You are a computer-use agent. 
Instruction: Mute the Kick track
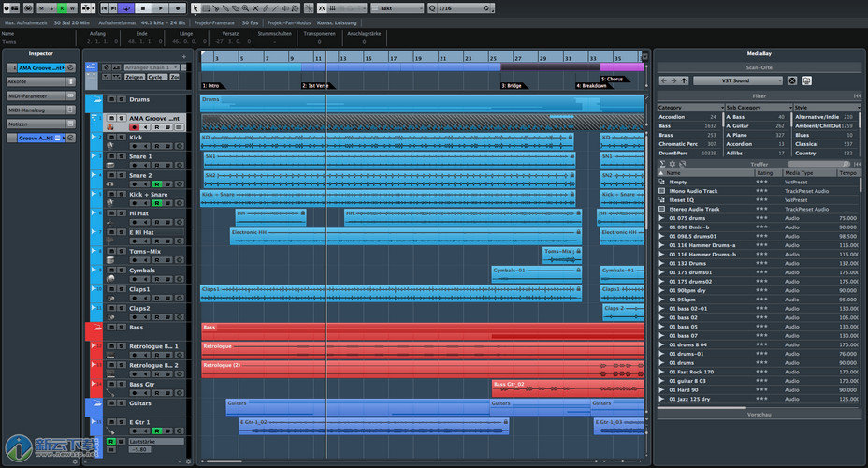pos(112,138)
